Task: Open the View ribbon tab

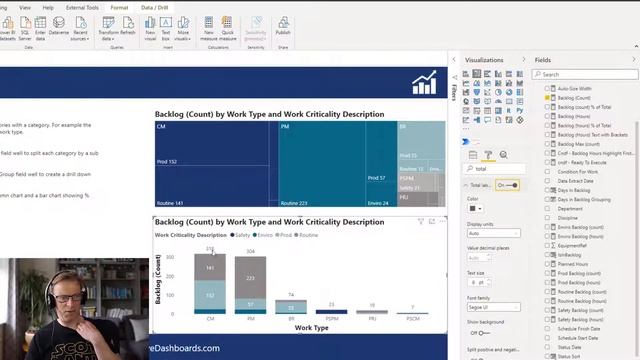Action: tap(25, 7)
